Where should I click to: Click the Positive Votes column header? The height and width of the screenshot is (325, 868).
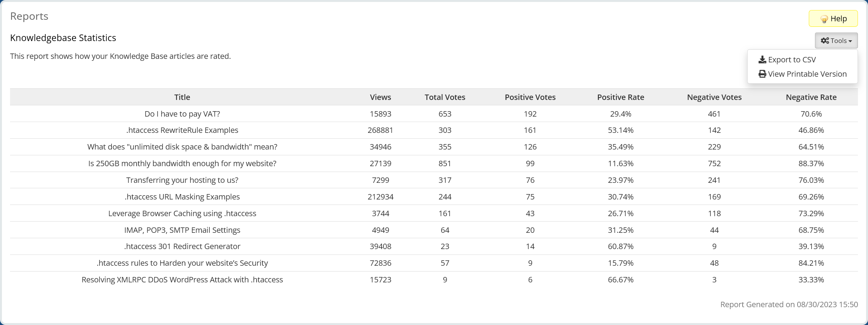point(530,97)
